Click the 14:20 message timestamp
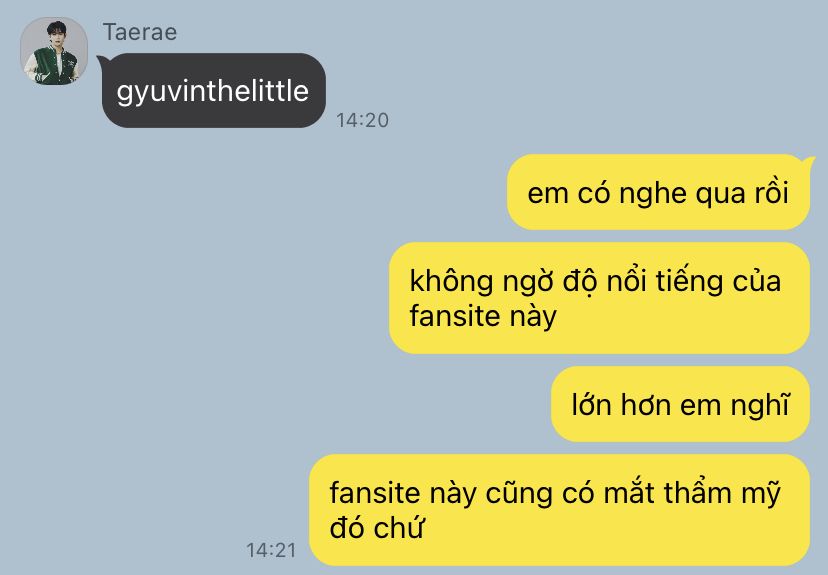This screenshot has width=828, height=575. (362, 120)
